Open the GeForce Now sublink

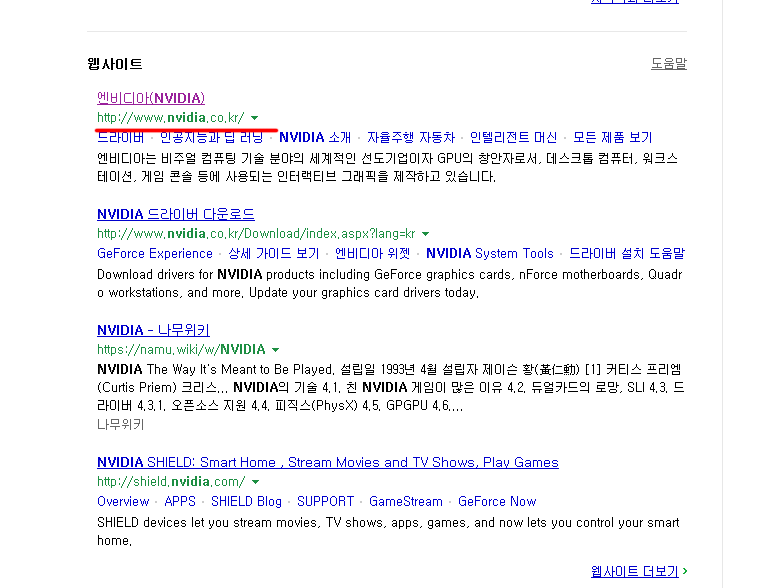pos(497,501)
